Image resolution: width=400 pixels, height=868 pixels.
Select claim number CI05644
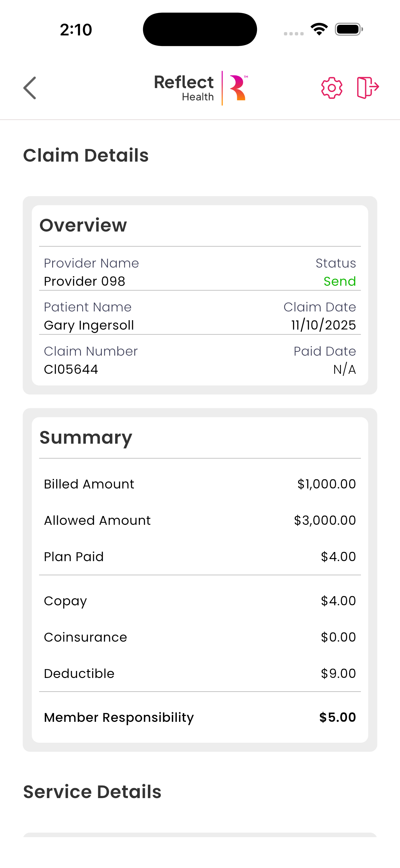coord(71,369)
